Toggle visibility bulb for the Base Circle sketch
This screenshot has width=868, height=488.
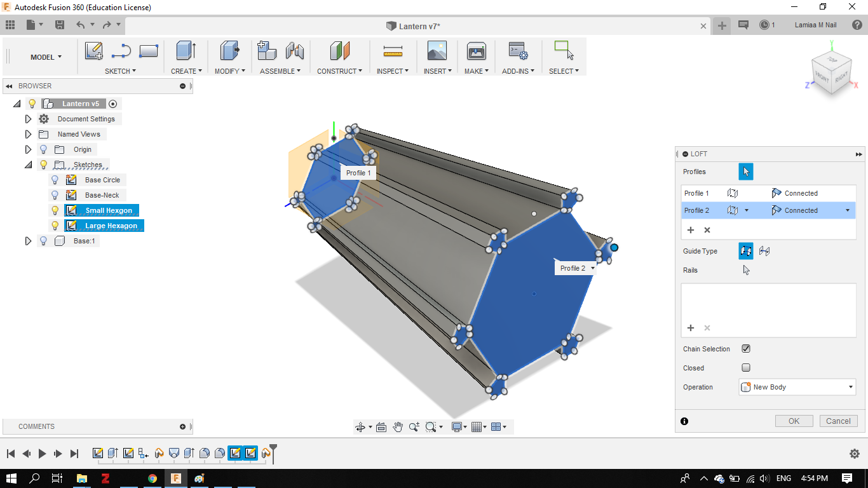(55, 180)
